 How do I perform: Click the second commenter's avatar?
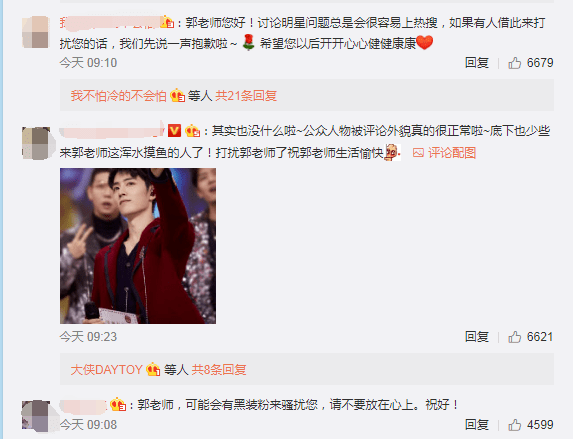(x=36, y=143)
